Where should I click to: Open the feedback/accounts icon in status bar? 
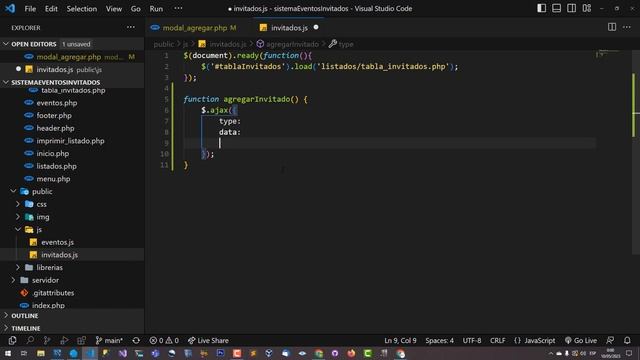click(610, 340)
